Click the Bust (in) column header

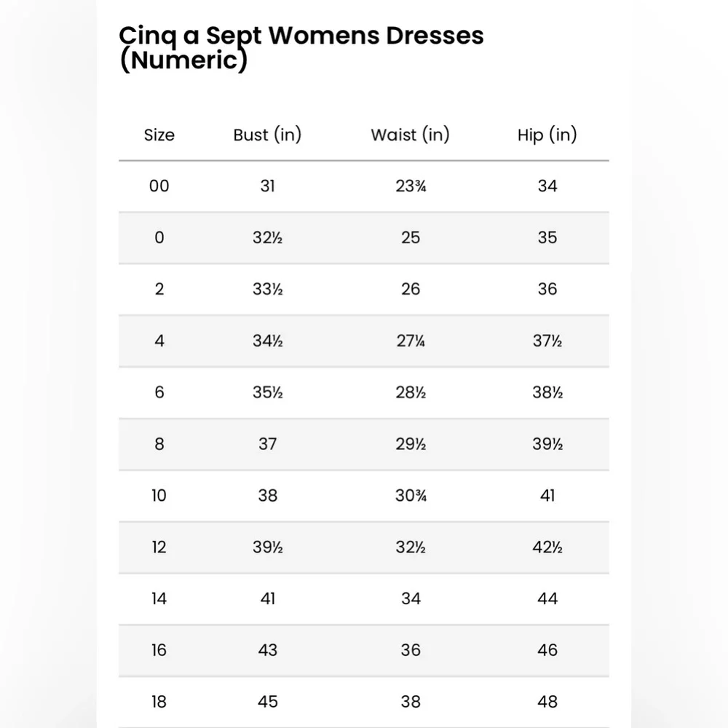(x=267, y=135)
